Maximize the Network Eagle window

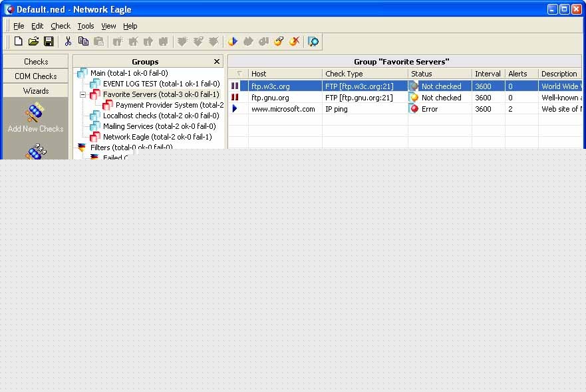(564, 9)
